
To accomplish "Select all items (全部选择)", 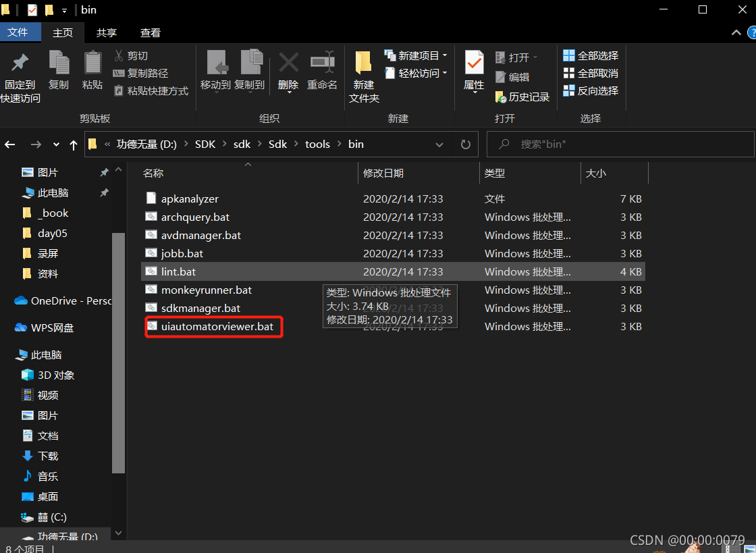I will [591, 56].
